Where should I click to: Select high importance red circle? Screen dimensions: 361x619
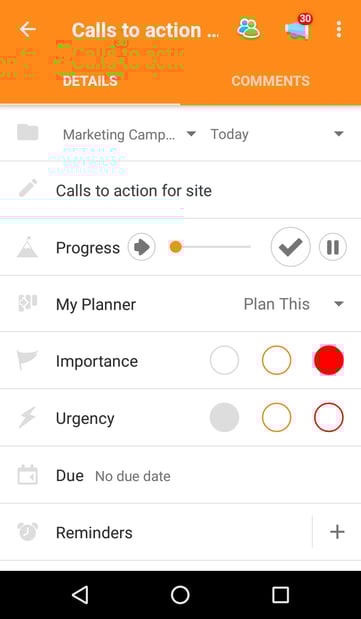(x=329, y=360)
